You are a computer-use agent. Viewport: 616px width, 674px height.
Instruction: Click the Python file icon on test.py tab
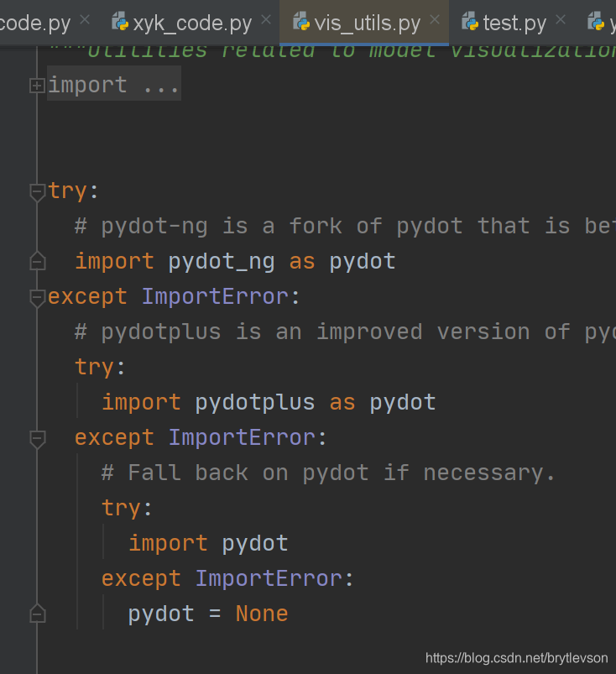[x=470, y=22]
